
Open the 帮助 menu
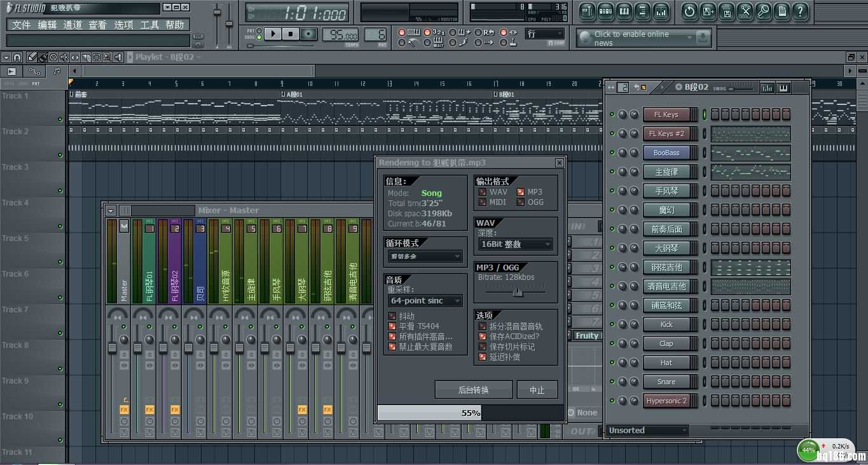(x=175, y=25)
